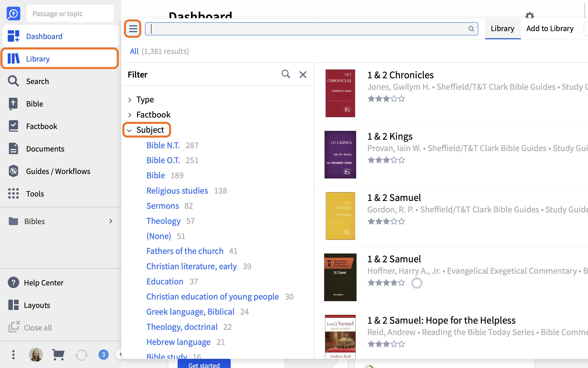Image resolution: width=588 pixels, height=368 pixels.
Task: Open the Dashboard settings gear
Action: (529, 15)
